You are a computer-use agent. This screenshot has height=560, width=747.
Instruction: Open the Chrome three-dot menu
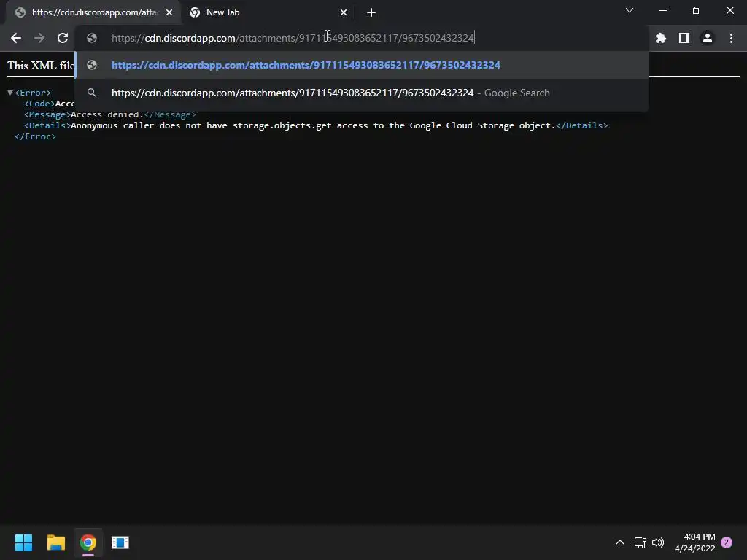coord(731,38)
